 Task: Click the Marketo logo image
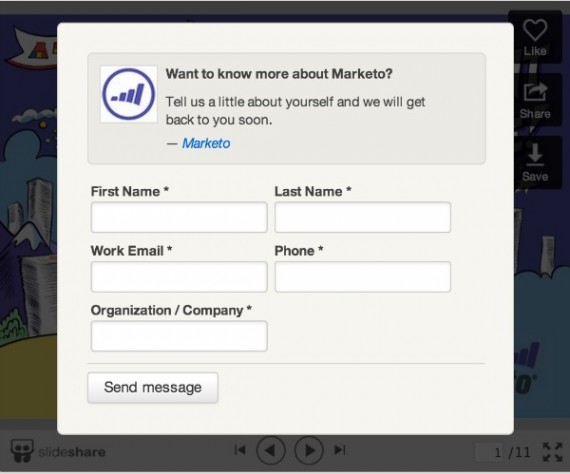point(129,94)
